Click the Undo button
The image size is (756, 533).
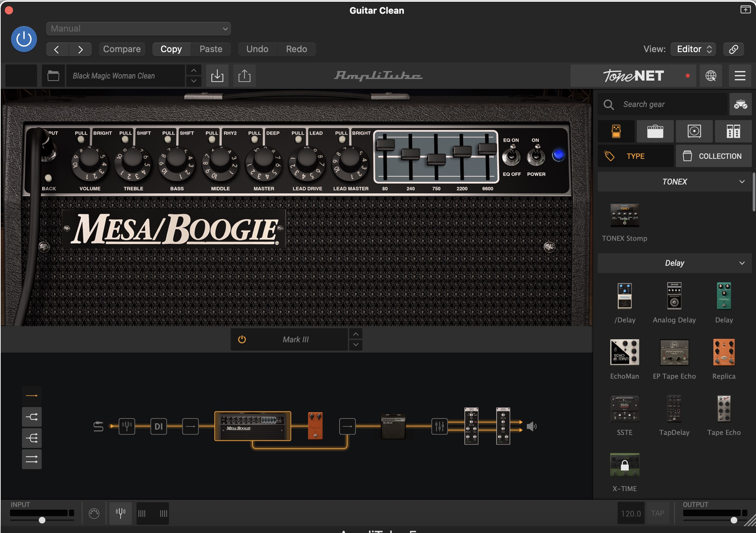coord(257,49)
